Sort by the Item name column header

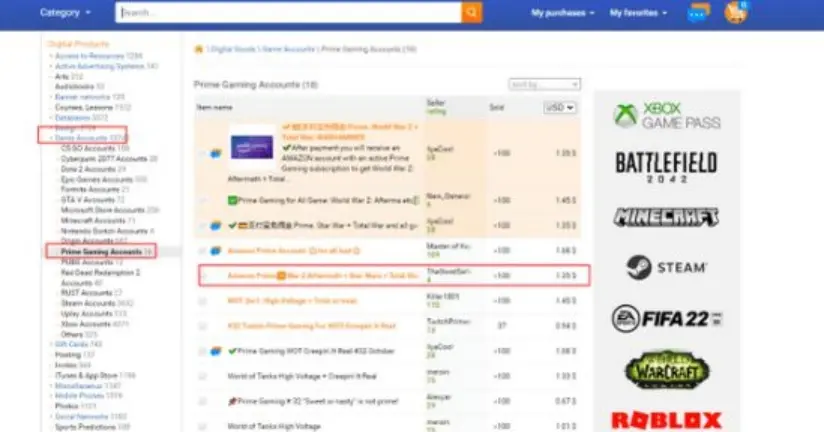(215, 107)
